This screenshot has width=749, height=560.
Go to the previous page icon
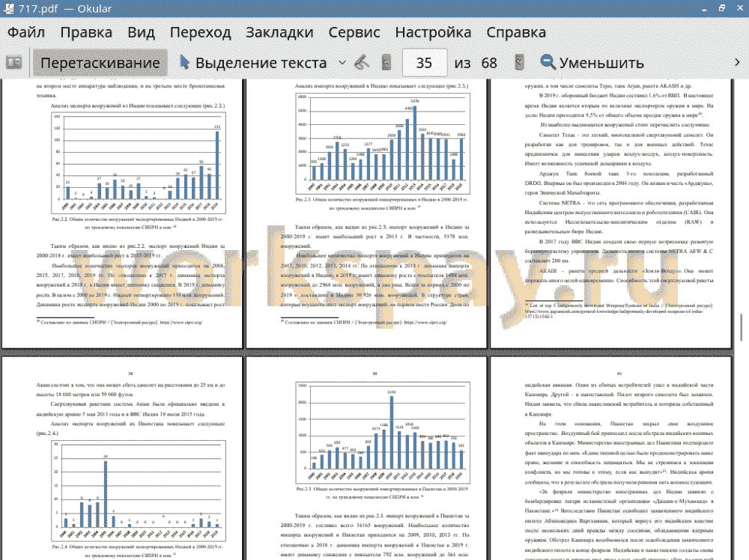click(x=386, y=63)
